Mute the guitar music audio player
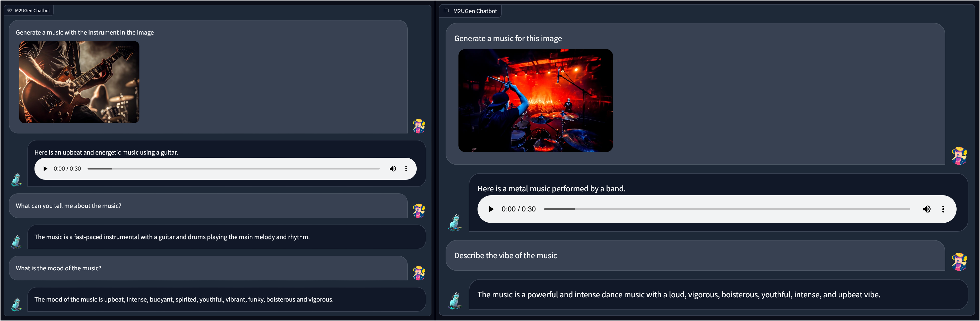Image resolution: width=980 pixels, height=321 pixels. point(393,169)
